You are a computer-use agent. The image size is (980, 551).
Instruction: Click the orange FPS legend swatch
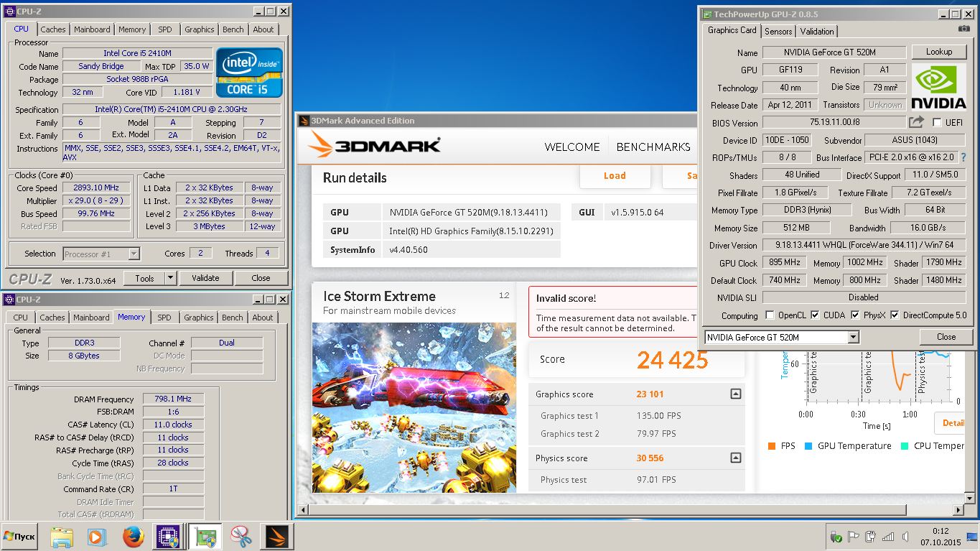click(x=771, y=446)
